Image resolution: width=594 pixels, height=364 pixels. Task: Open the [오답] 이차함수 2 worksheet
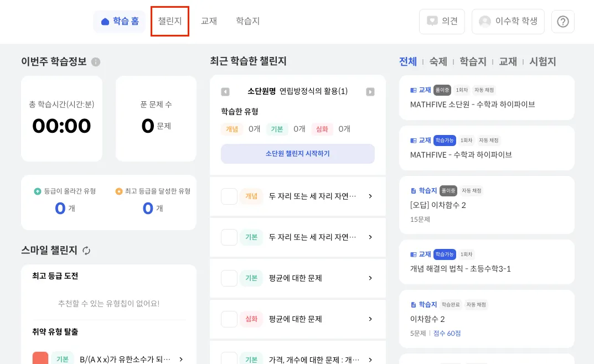pos(486,205)
